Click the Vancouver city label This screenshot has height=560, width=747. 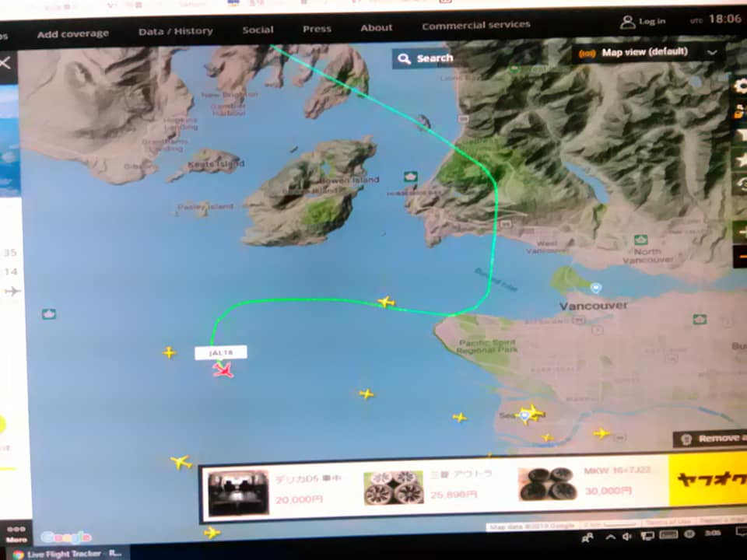pos(594,306)
